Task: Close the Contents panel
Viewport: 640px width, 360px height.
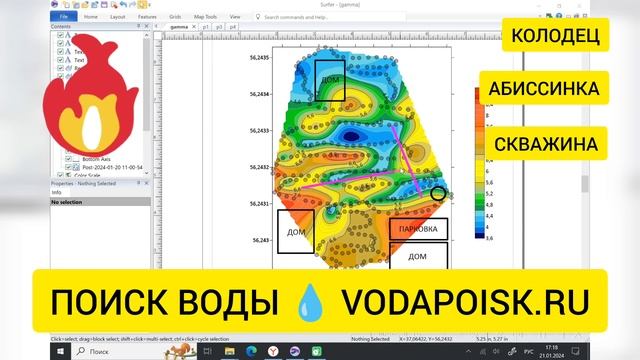Action: [x=147, y=26]
